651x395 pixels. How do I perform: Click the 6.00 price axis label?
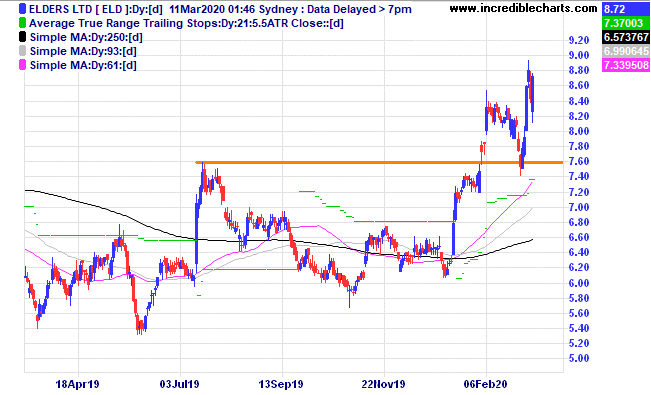click(x=579, y=283)
